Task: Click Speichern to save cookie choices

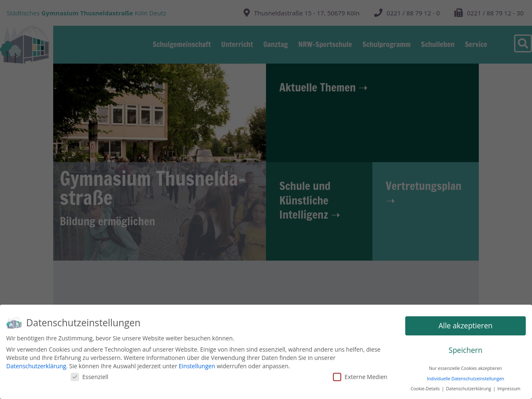Action: coord(465,350)
